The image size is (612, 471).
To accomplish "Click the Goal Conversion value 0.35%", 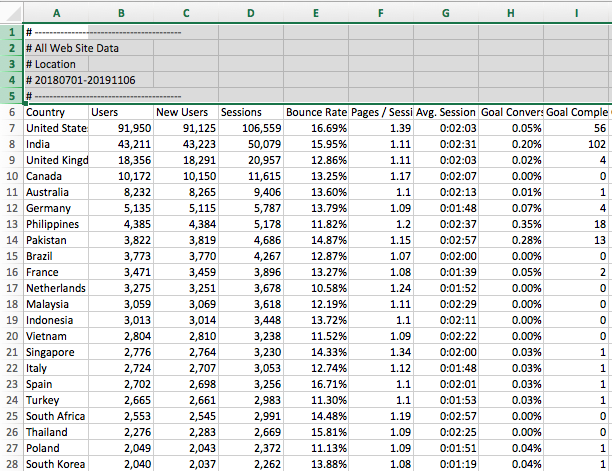I will point(511,224).
